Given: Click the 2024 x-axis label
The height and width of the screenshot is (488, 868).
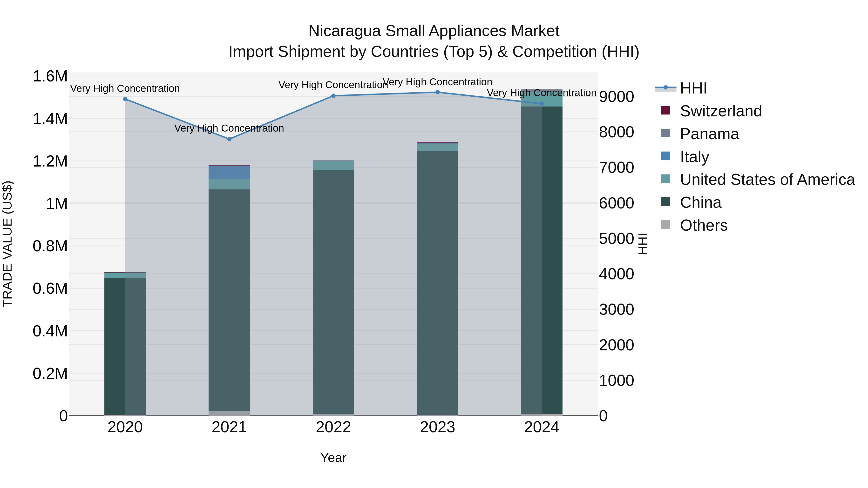Looking at the screenshot, I should pos(542,427).
